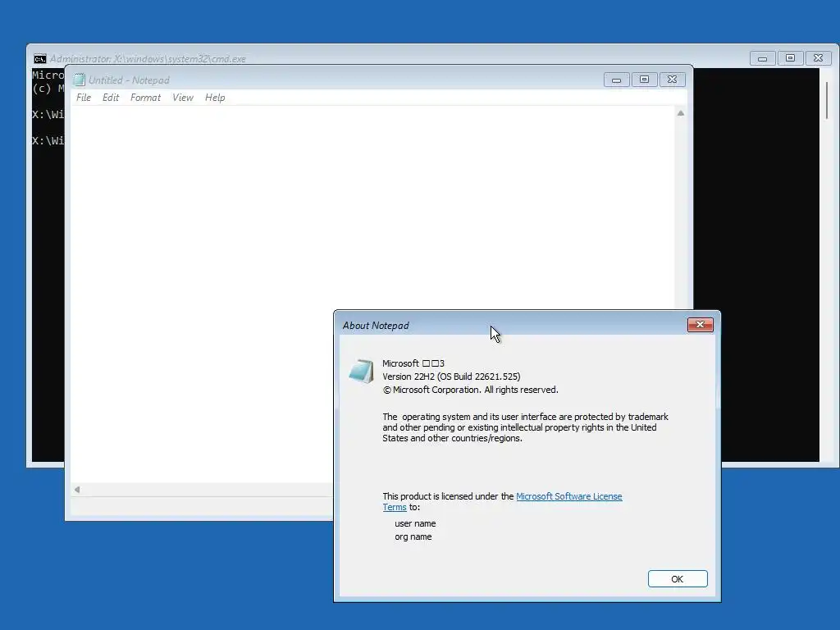Click the Notepad title bar icon
The width and height of the screenshot is (840, 630).
point(80,80)
